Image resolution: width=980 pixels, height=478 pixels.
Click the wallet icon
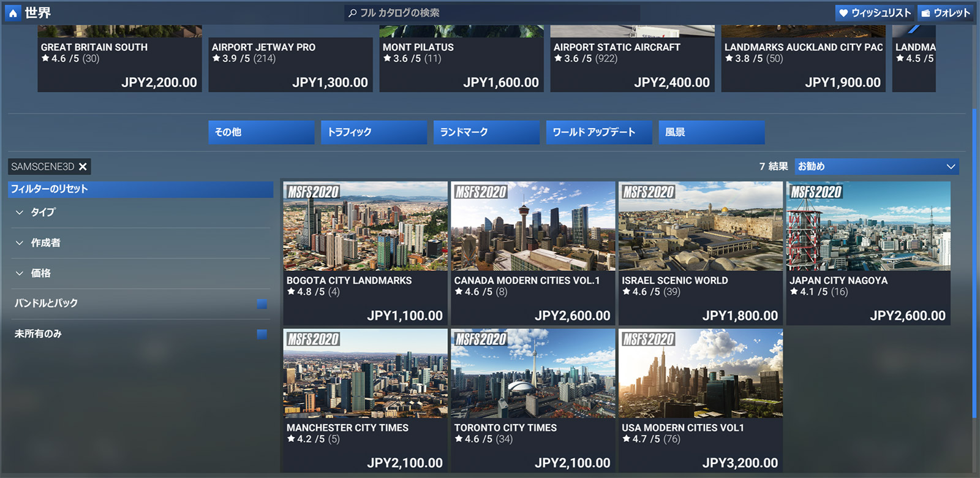click(925, 13)
